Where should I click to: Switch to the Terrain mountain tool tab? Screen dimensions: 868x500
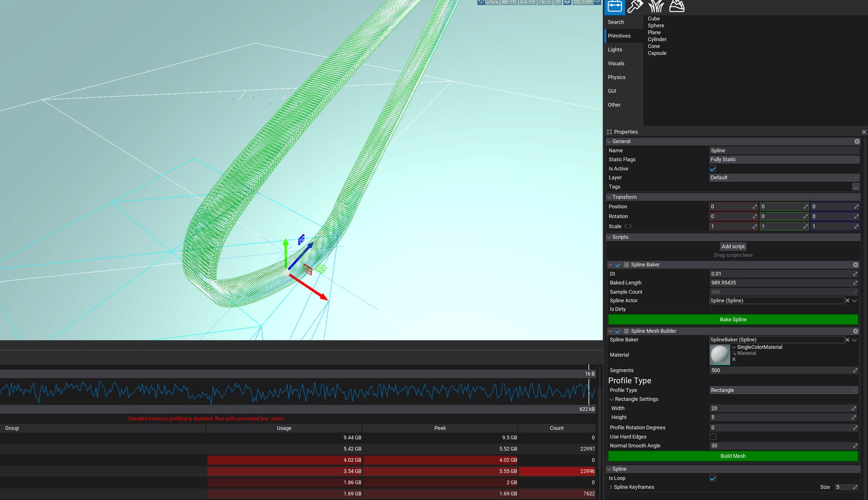tap(677, 6)
